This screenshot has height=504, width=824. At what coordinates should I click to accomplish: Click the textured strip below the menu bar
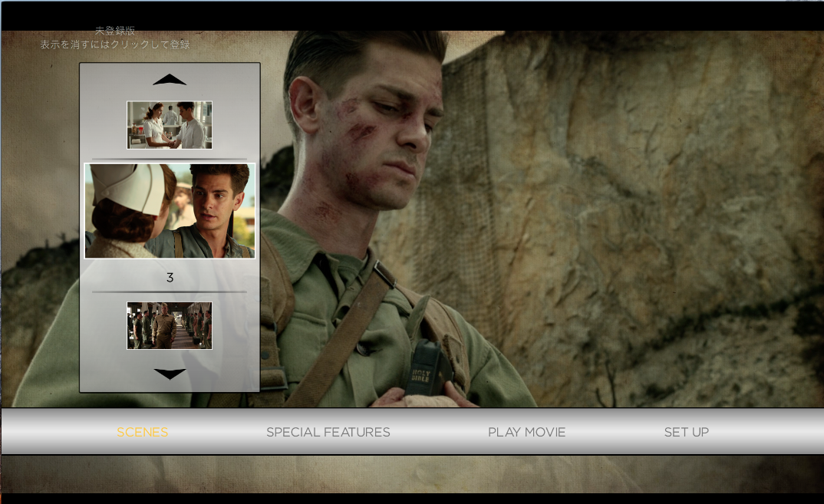[460, 472]
